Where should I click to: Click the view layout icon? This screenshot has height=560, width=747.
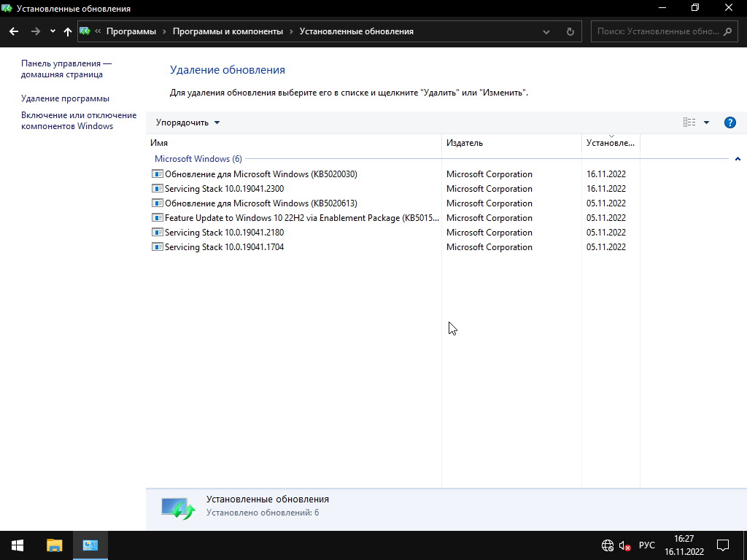click(x=689, y=122)
